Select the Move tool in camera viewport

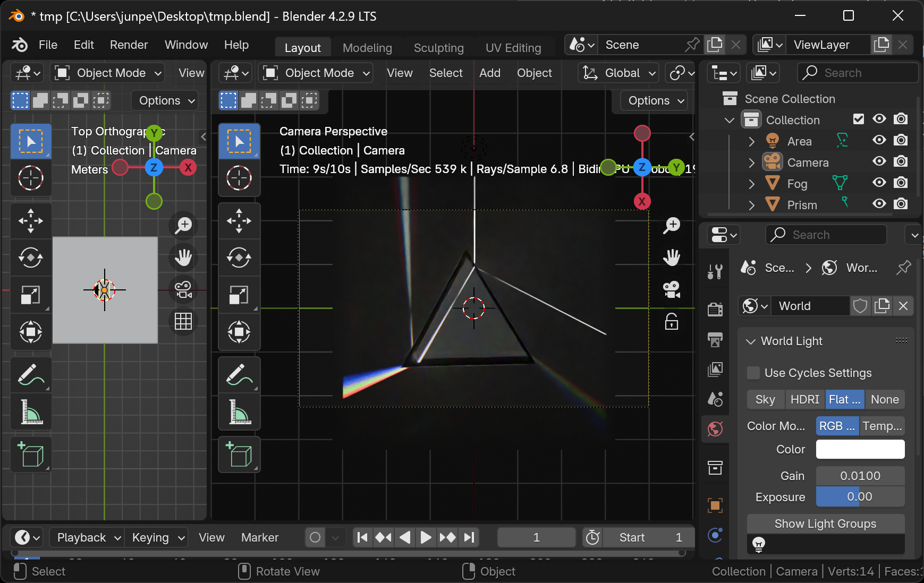[239, 221]
